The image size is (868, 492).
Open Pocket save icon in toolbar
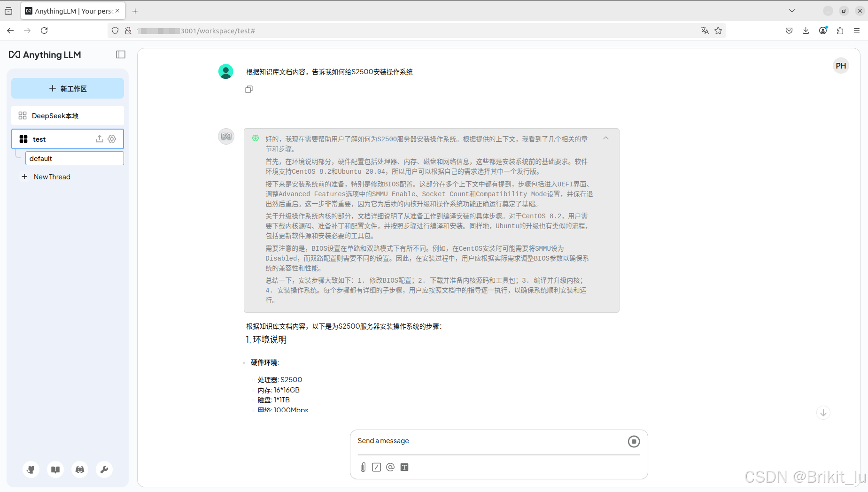789,31
